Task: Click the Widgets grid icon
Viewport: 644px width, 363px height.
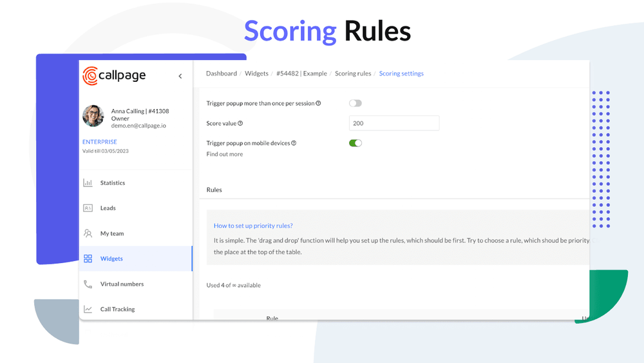Action: (x=88, y=259)
